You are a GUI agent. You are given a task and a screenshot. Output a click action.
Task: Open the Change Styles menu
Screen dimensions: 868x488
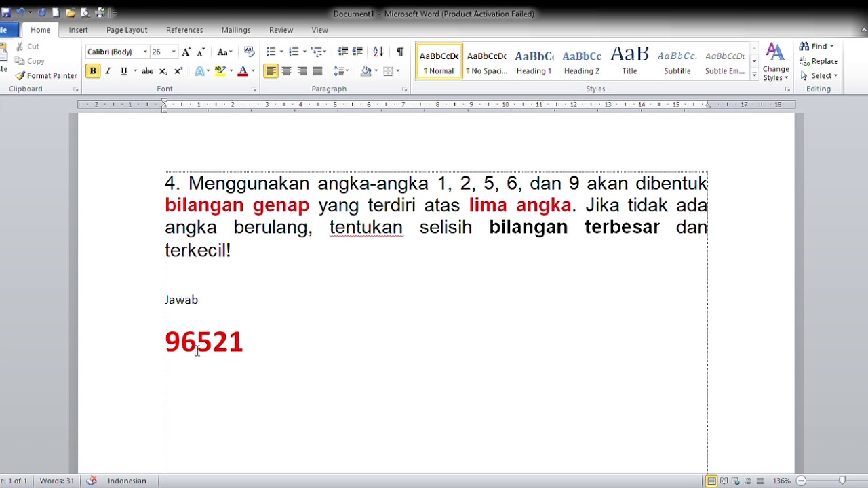[775, 62]
